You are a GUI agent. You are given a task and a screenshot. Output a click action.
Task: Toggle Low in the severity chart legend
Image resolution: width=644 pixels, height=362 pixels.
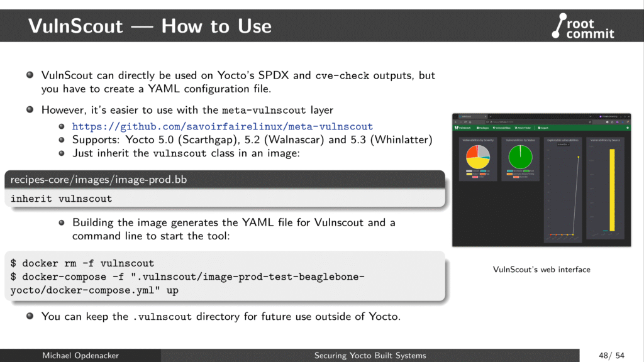484,171
